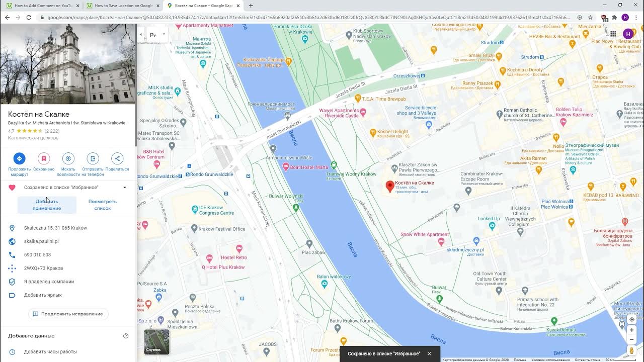Switch to Satellite view thumbnail (Спутник)

tap(157, 341)
